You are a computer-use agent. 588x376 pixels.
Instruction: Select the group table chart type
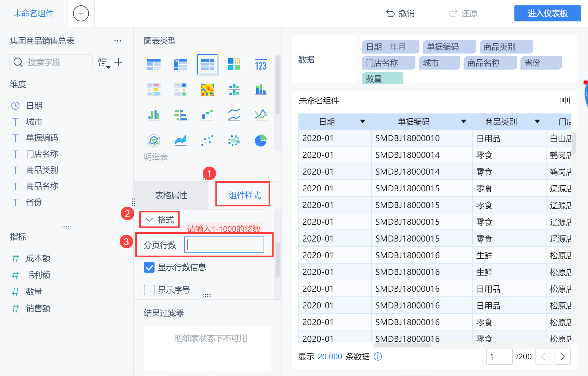[x=154, y=64]
